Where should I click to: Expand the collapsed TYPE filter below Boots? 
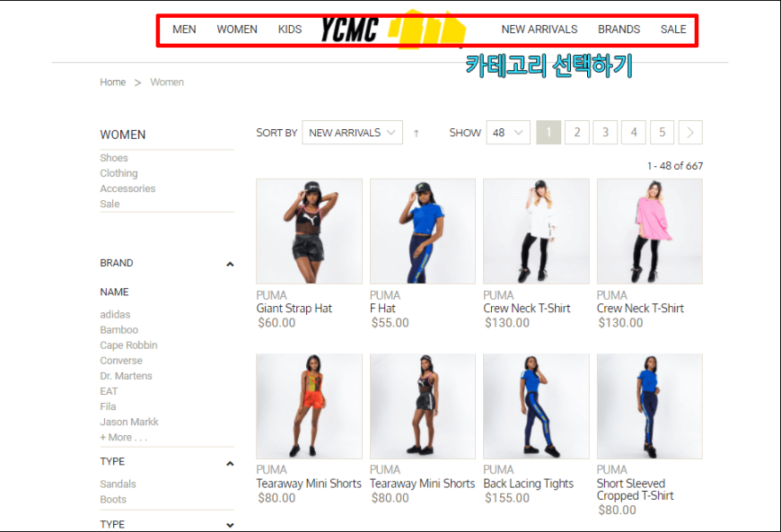pos(230,525)
